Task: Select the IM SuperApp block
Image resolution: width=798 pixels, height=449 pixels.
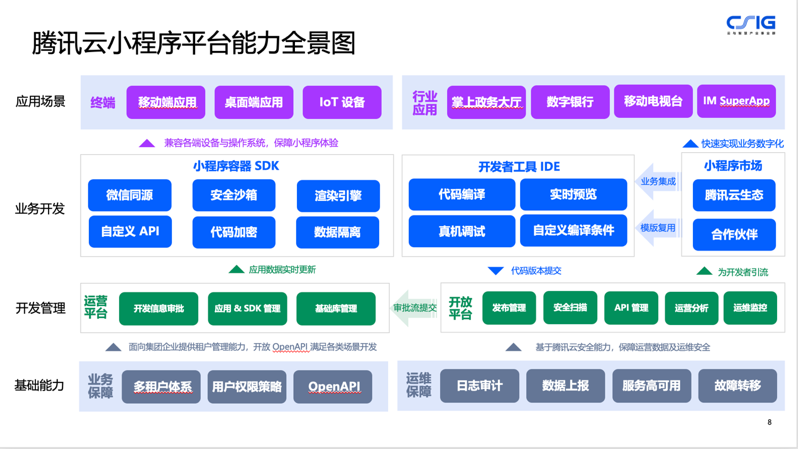Action: point(736,101)
